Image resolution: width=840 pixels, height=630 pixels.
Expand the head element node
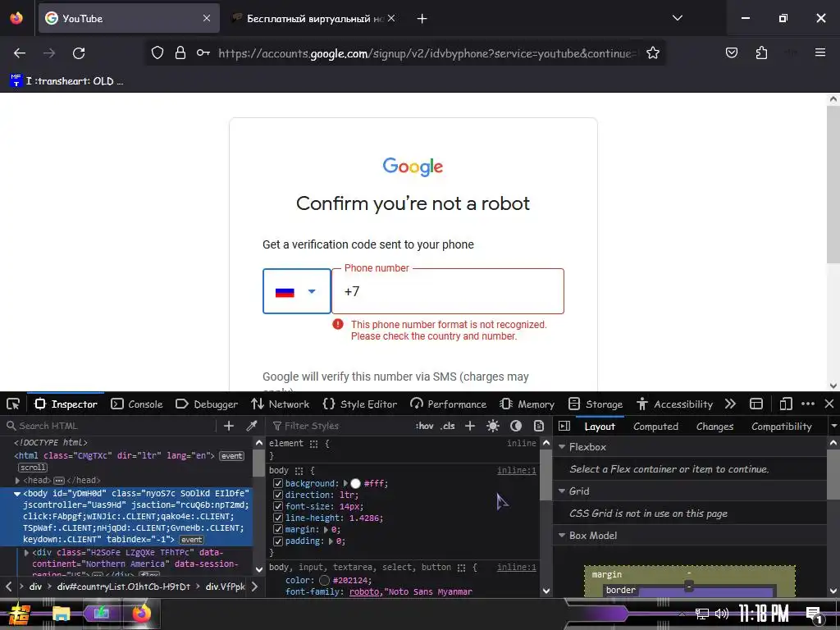tap(18, 481)
